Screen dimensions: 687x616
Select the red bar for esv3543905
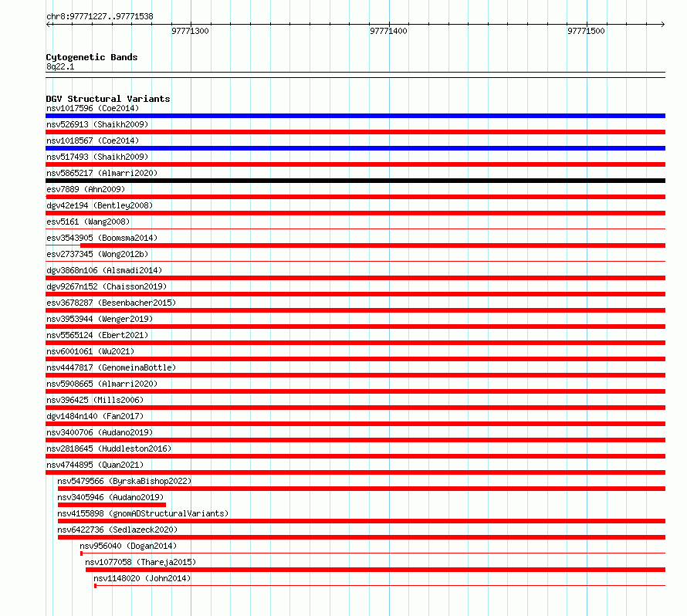pyautogui.click(x=373, y=245)
